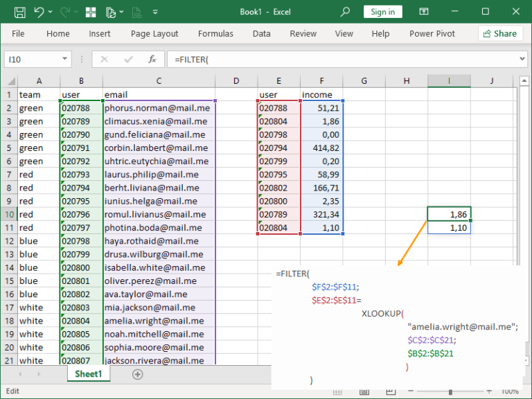
Task: Click cell 321,34 in income column
Action: click(x=321, y=215)
